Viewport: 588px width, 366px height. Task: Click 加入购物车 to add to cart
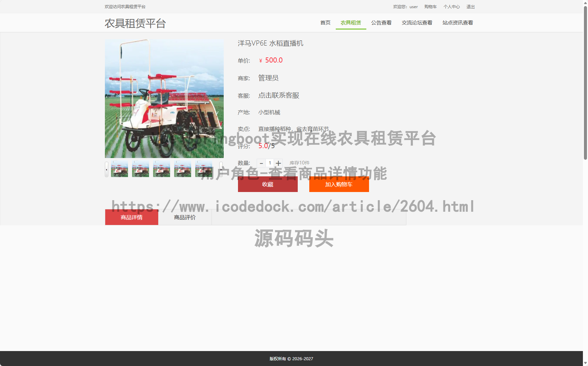(339, 184)
